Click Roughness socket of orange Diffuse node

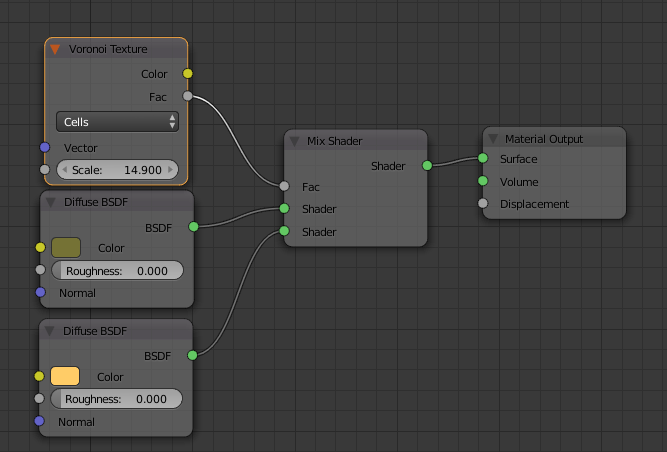tap(39, 398)
